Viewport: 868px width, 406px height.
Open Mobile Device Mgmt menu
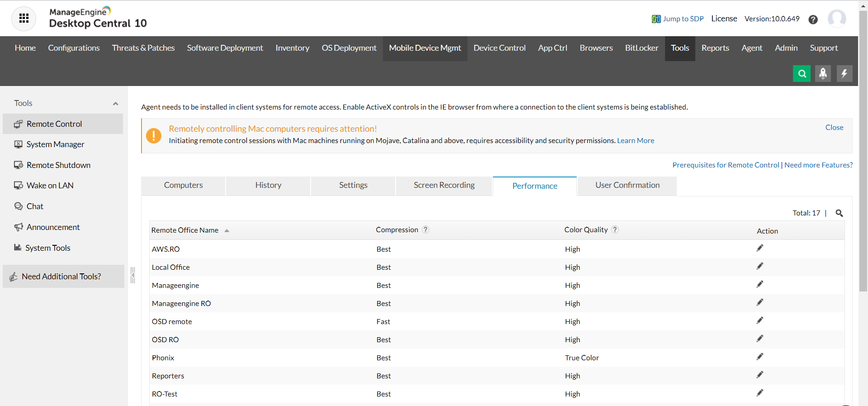425,48
